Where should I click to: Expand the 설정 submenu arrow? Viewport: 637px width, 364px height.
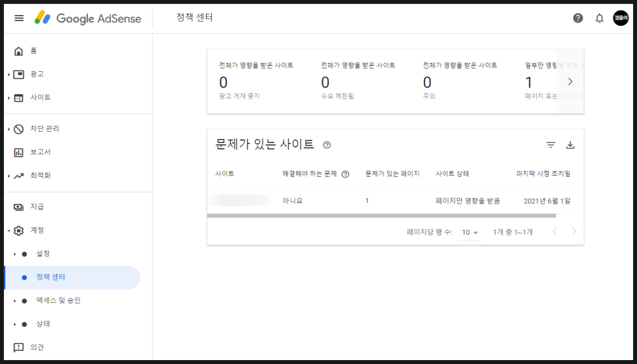click(x=15, y=255)
